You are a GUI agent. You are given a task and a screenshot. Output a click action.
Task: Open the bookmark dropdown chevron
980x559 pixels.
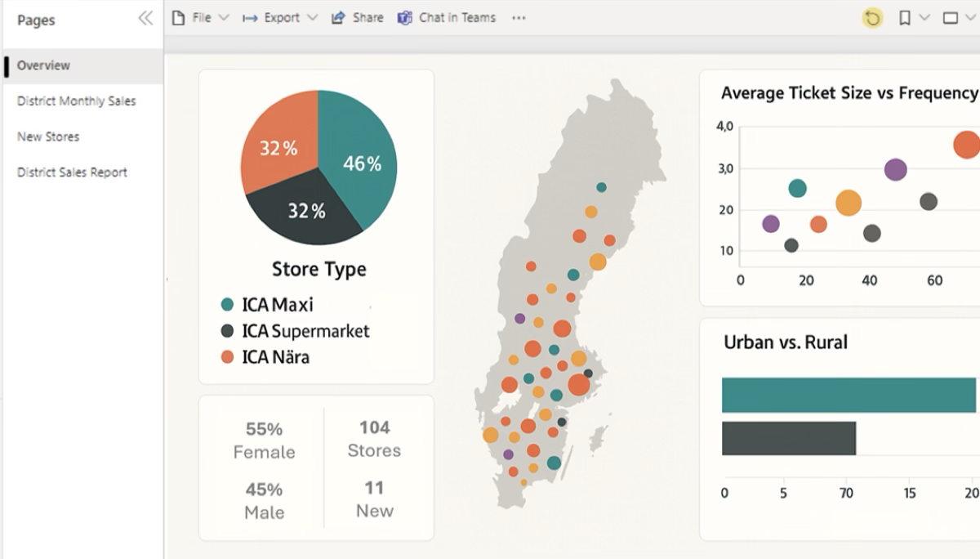pyautogui.click(x=924, y=18)
